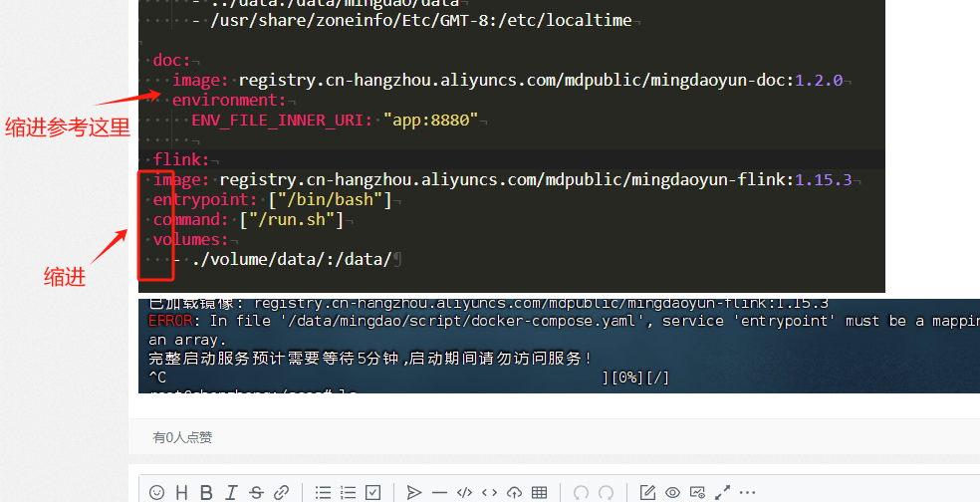Insert an unordered bullet list
This screenshot has height=502, width=980.
coord(323,493)
